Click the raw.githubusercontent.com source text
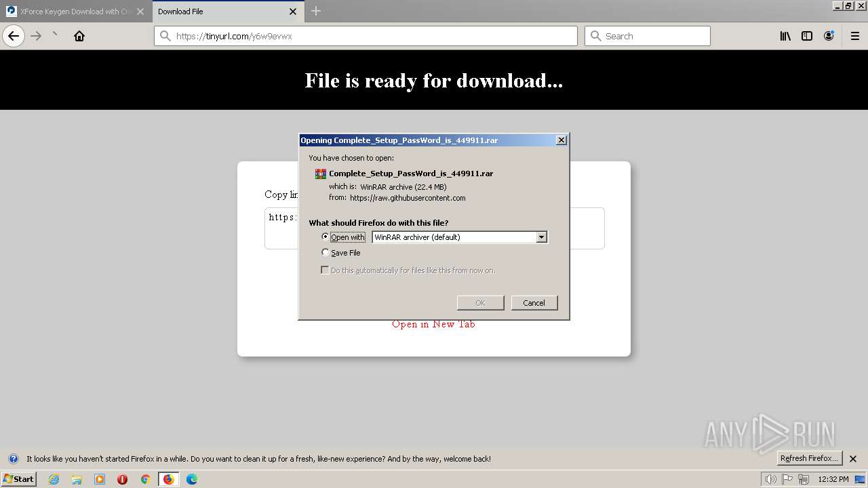The width and height of the screenshot is (868, 488). pyautogui.click(x=408, y=198)
